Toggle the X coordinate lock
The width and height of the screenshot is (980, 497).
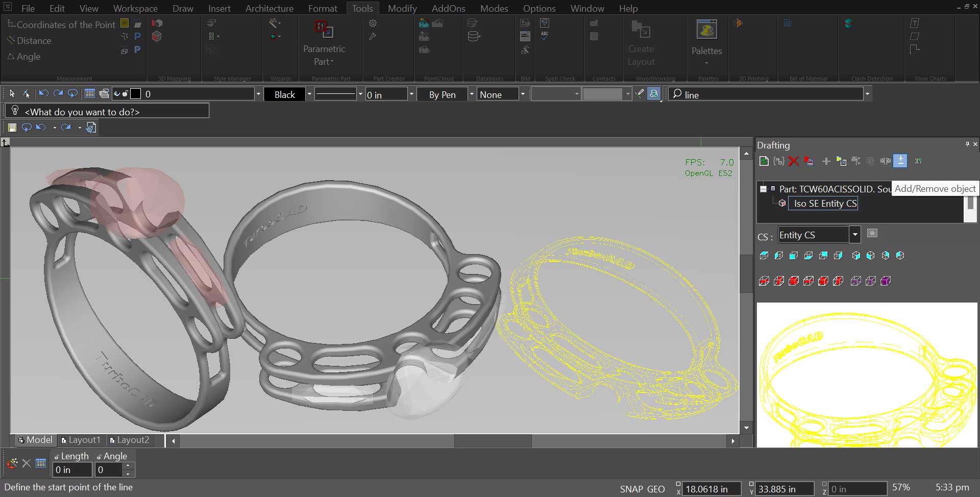[678, 484]
